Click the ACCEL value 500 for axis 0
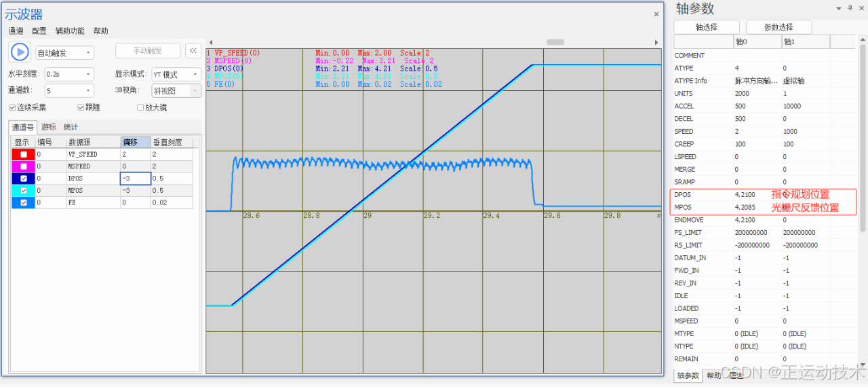 pyautogui.click(x=757, y=106)
